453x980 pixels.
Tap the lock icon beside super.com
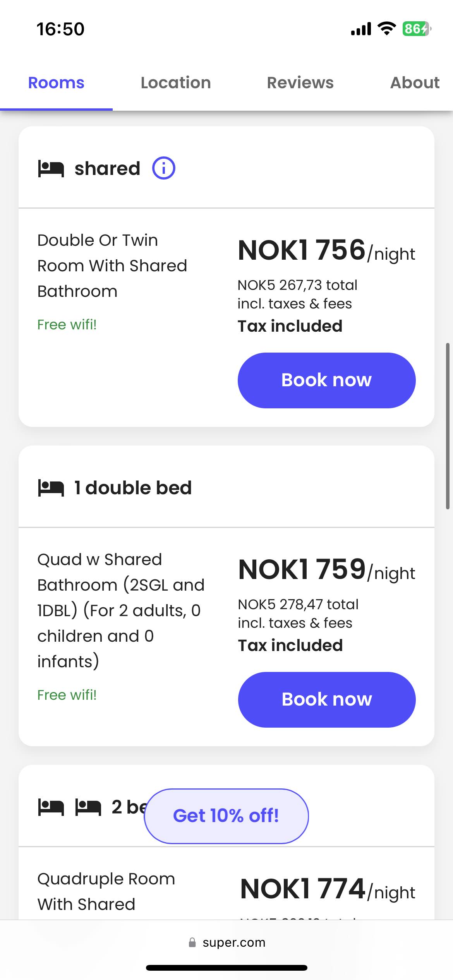pyautogui.click(x=192, y=942)
